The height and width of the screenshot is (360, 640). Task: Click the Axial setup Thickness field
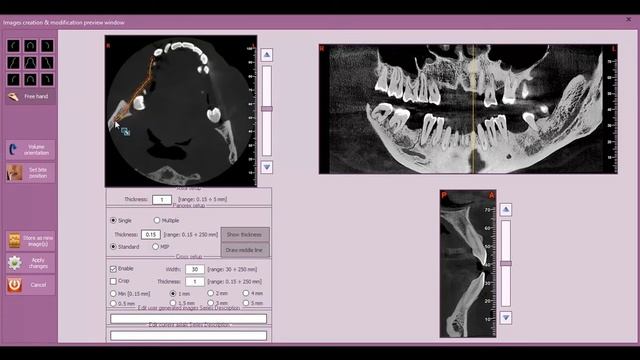tap(162, 200)
